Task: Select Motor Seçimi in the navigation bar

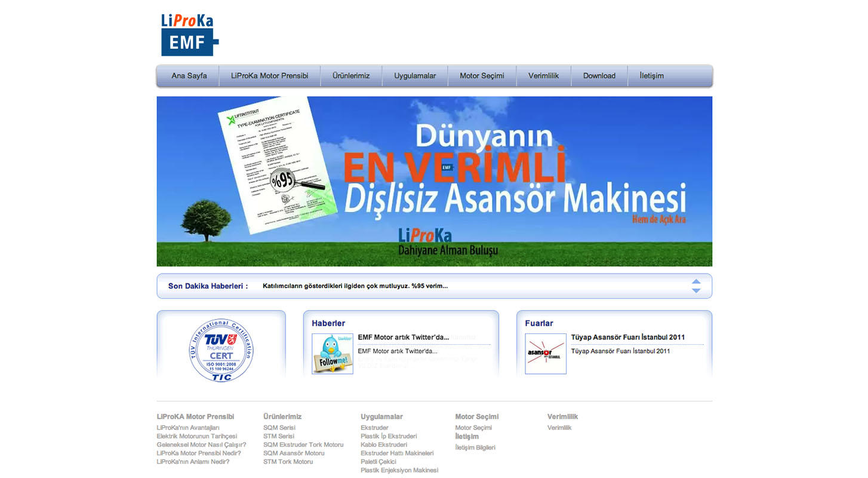Action: [x=482, y=76]
